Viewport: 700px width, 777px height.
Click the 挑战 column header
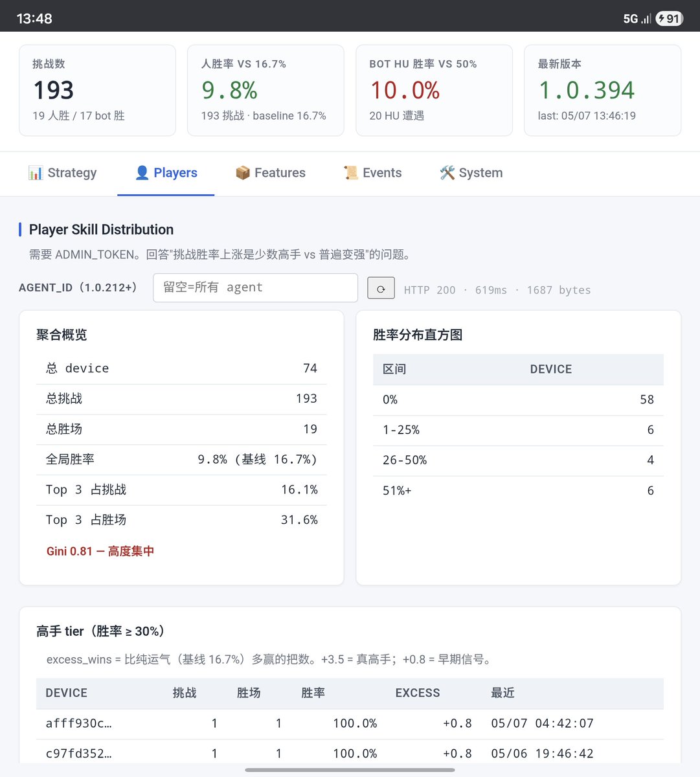click(x=185, y=693)
